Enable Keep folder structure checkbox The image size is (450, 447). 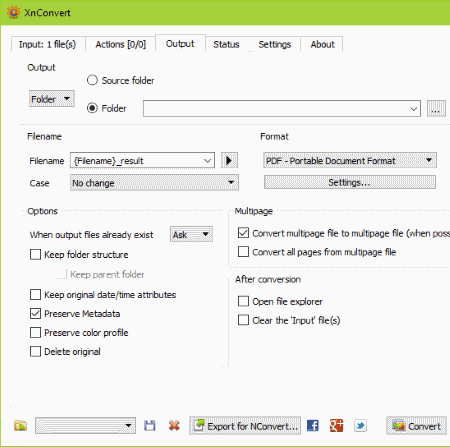click(x=35, y=255)
